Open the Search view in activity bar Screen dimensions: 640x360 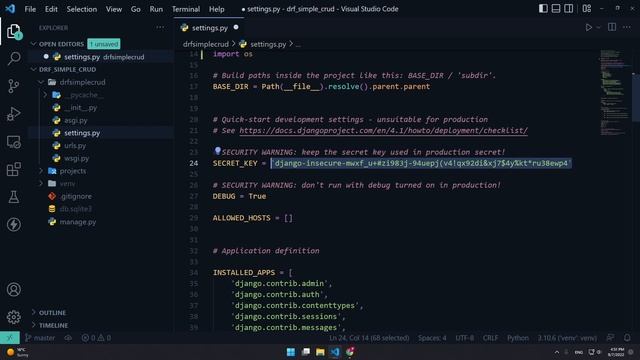13,58
